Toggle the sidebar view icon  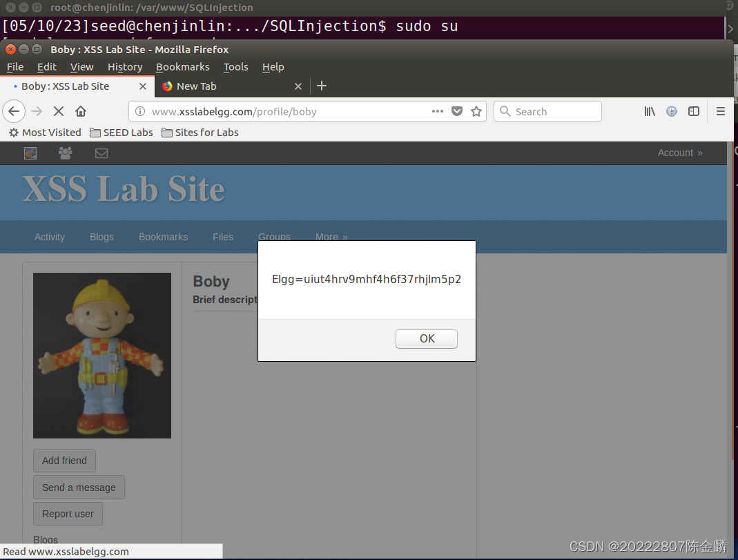click(x=694, y=112)
